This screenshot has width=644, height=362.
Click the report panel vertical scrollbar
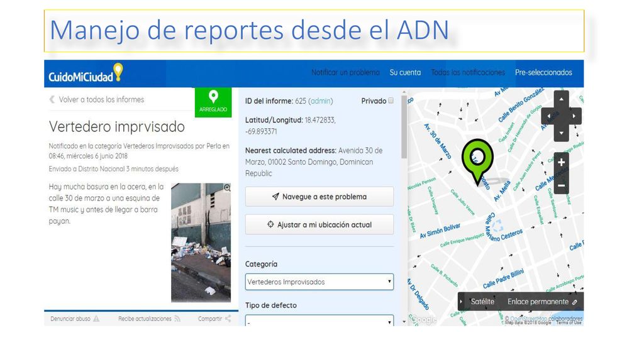point(404,127)
